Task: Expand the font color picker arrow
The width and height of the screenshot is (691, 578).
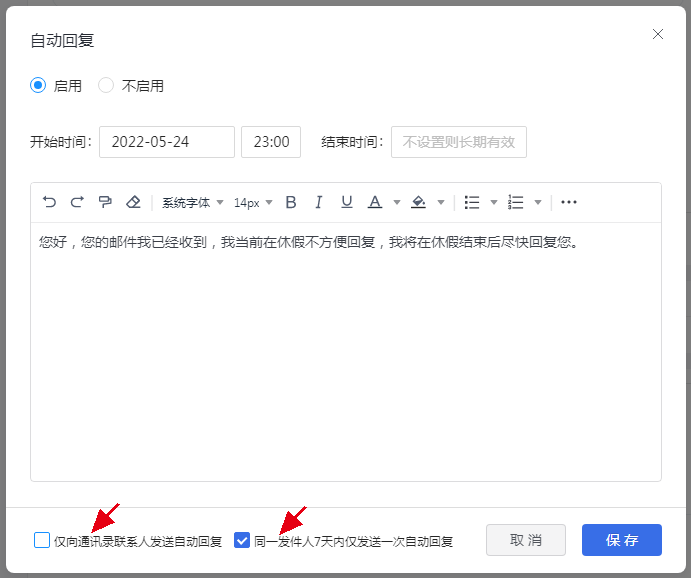Action: (397, 203)
